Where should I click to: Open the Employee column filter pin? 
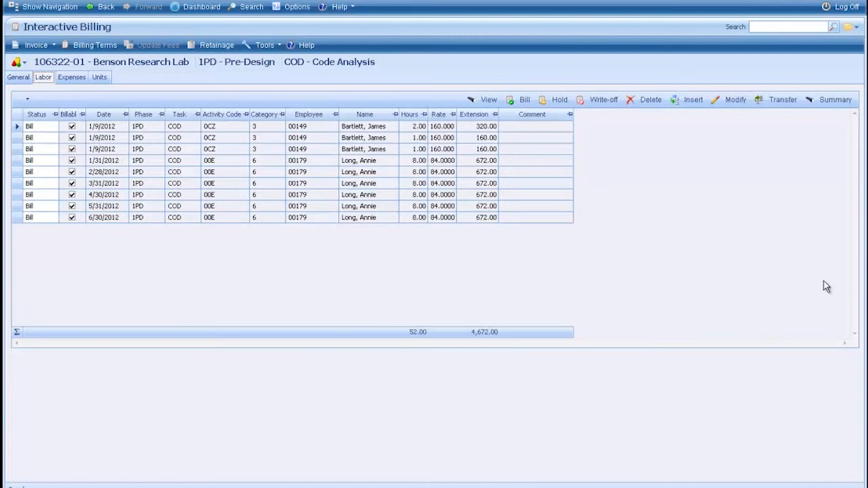335,115
